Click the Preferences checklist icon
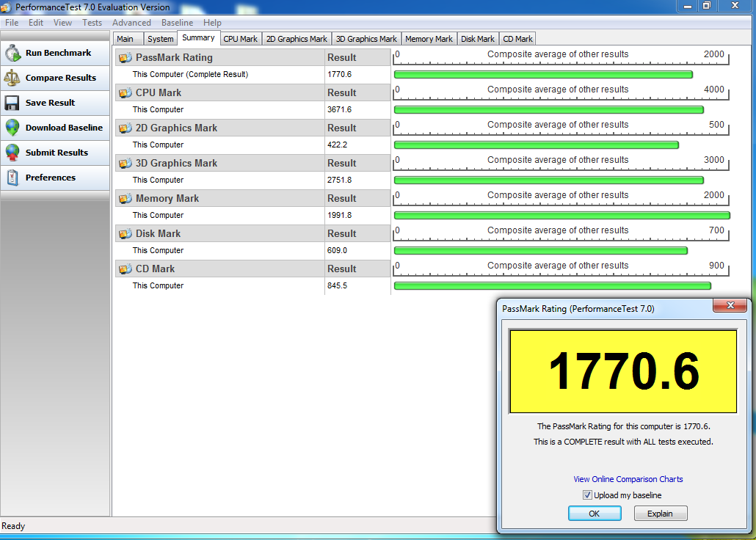Image resolution: width=756 pixels, height=540 pixels. 12,178
